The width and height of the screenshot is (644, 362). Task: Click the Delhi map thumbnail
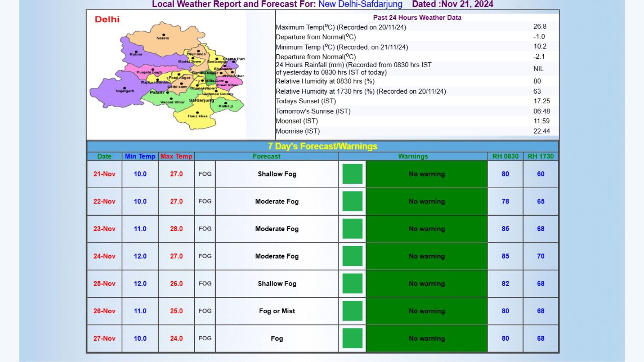pyautogui.click(x=166, y=75)
